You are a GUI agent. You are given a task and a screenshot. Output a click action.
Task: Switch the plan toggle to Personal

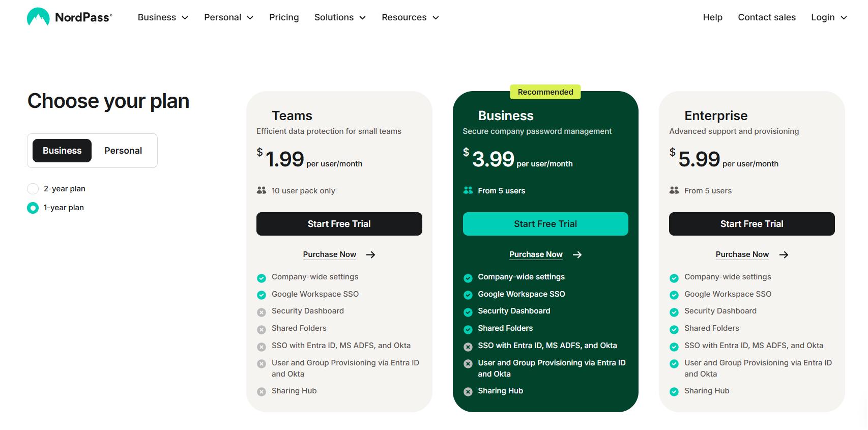123,151
